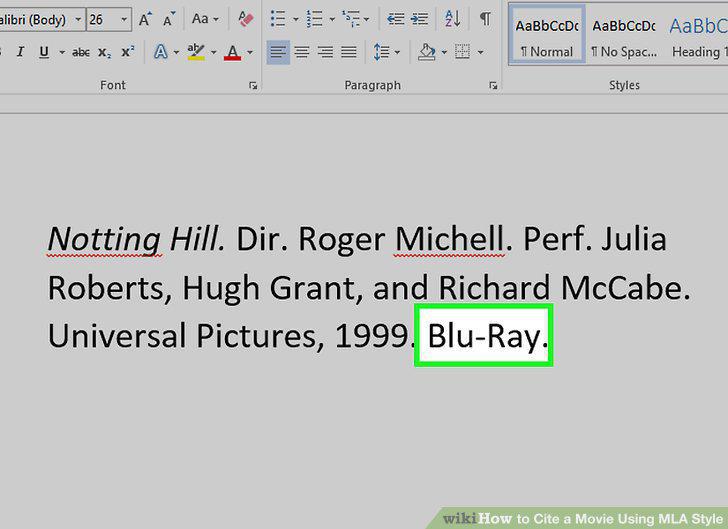Click "Blu-Ray." in the citation
Screen dimensions: 728x529
coord(488,336)
